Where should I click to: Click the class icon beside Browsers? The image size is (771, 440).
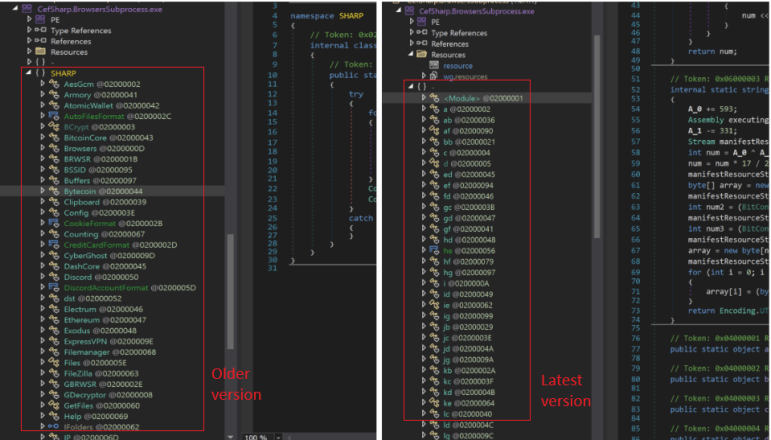54,148
